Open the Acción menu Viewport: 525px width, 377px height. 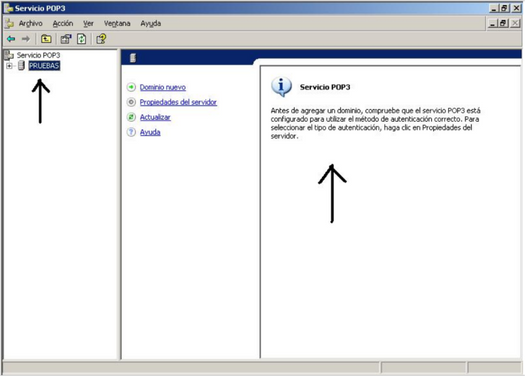(x=63, y=23)
